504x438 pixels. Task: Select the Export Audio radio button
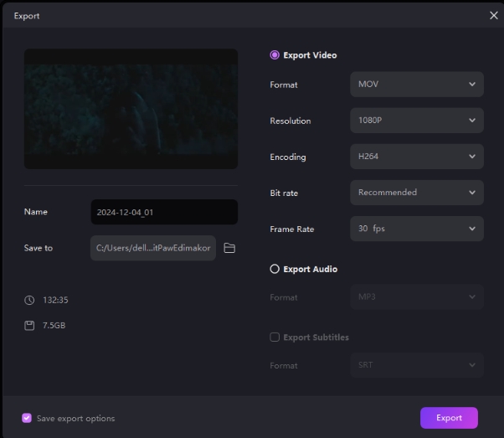pyautogui.click(x=275, y=270)
